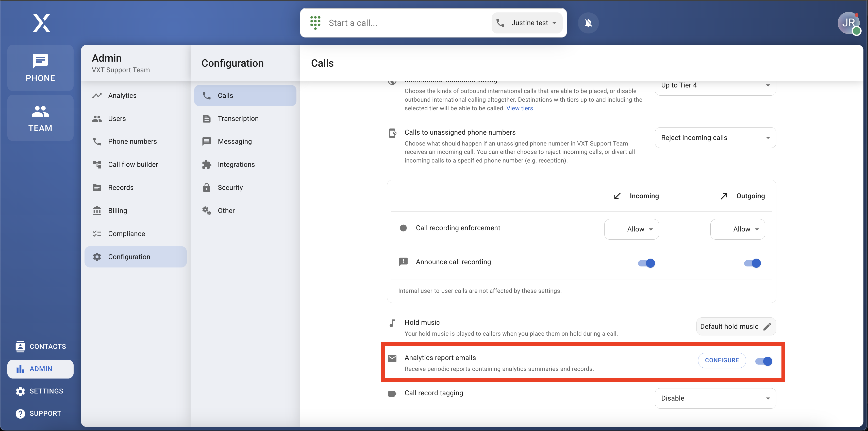Screen dimensions: 868x431
Task: Click the Default hold music button
Action: coord(736,326)
